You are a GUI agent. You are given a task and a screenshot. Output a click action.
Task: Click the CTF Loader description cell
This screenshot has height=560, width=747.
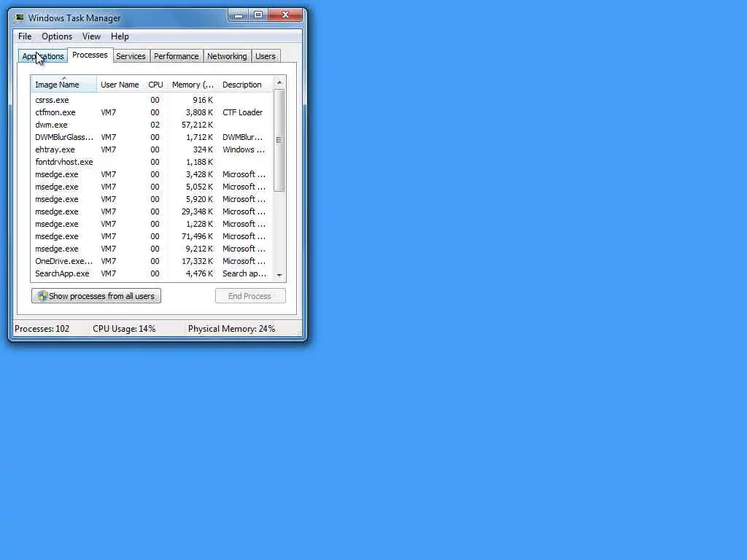click(x=242, y=112)
